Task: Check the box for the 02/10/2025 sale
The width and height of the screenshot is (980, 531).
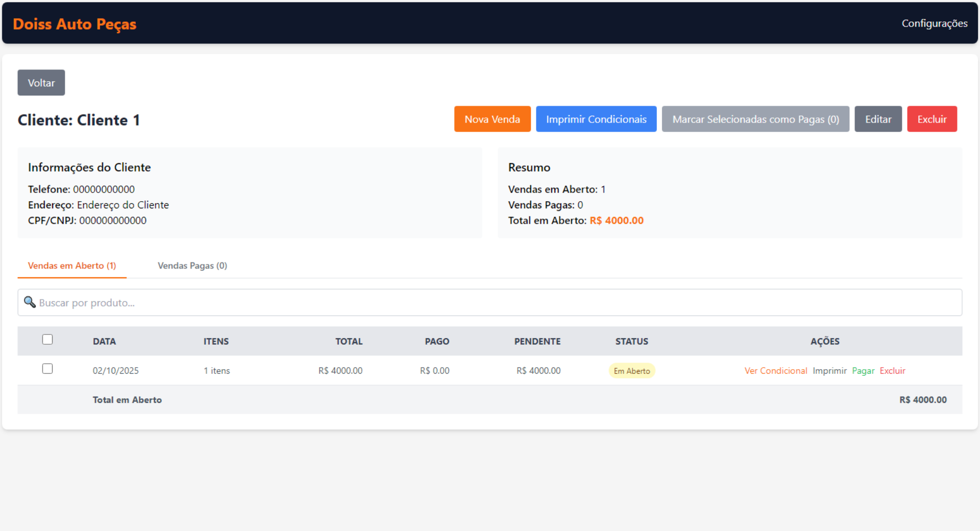Action: pos(47,369)
